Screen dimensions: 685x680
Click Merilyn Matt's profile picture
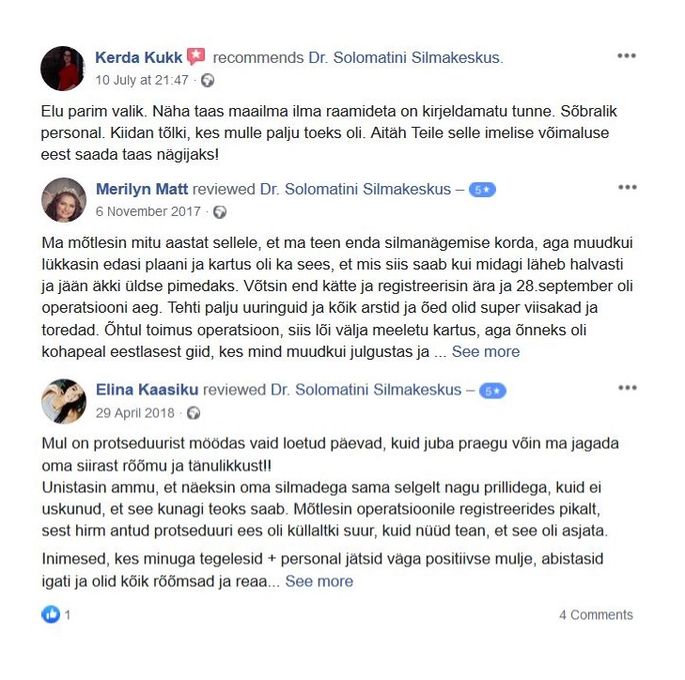[64, 200]
